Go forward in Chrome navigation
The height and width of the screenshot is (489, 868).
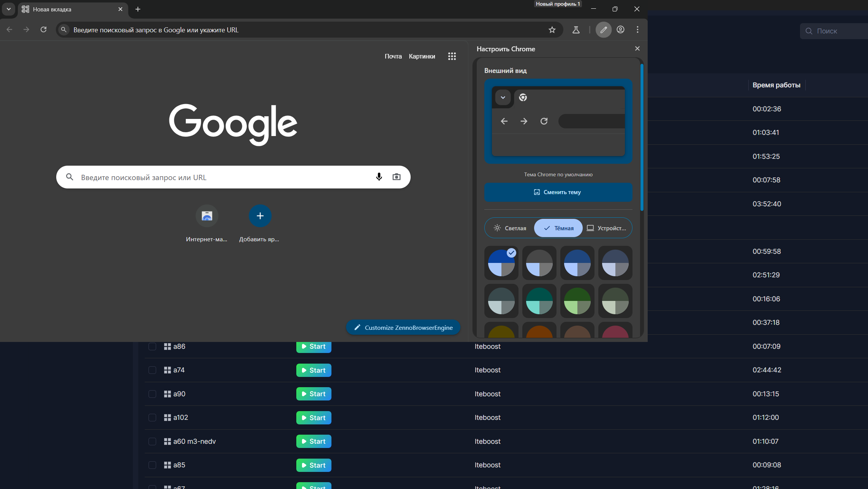(26, 30)
